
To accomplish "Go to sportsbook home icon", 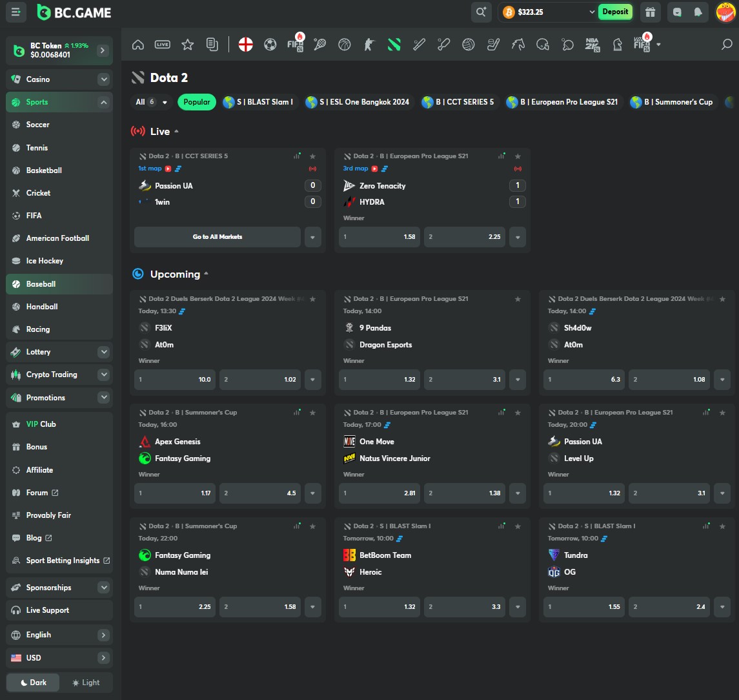I will (x=137, y=45).
